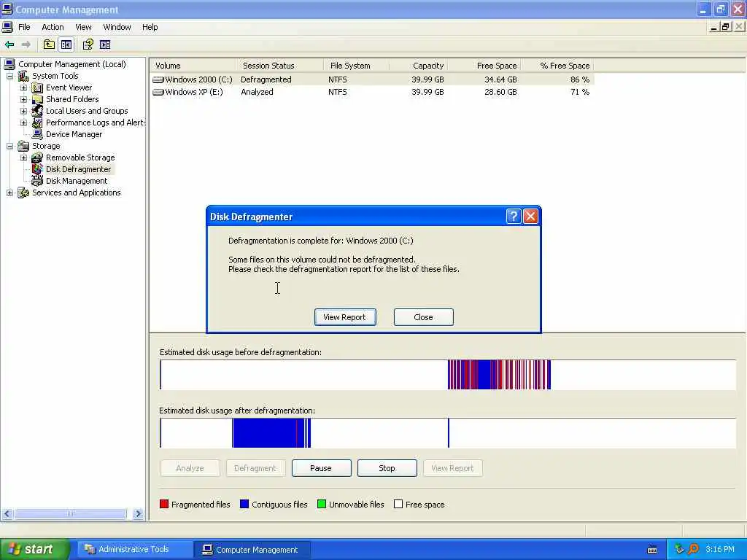Image resolution: width=747 pixels, height=560 pixels.
Task: Click the Forward arrow toolbar icon
Action: click(26, 44)
